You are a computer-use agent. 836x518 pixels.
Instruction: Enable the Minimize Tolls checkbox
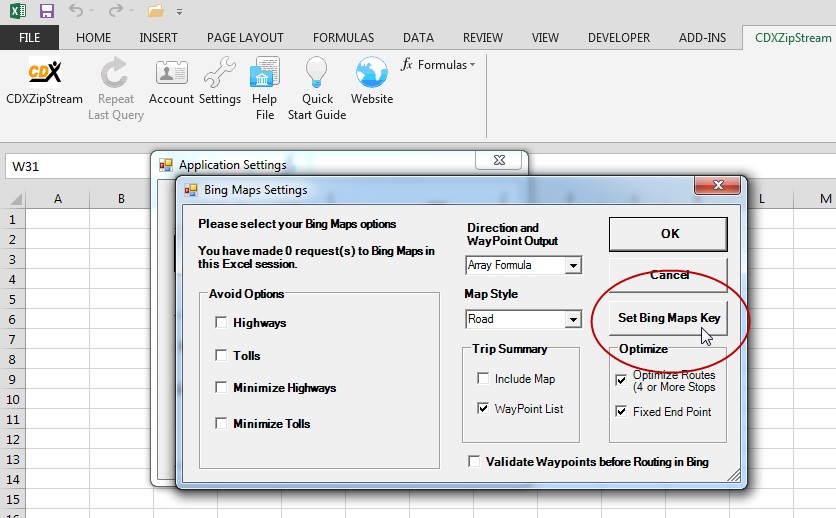tap(221, 423)
